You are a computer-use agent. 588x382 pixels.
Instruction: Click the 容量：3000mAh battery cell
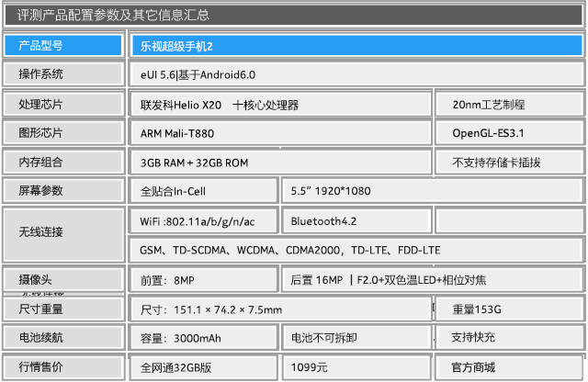coord(202,338)
